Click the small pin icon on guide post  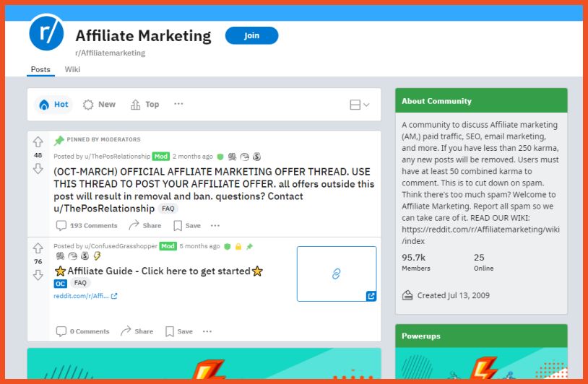click(249, 247)
